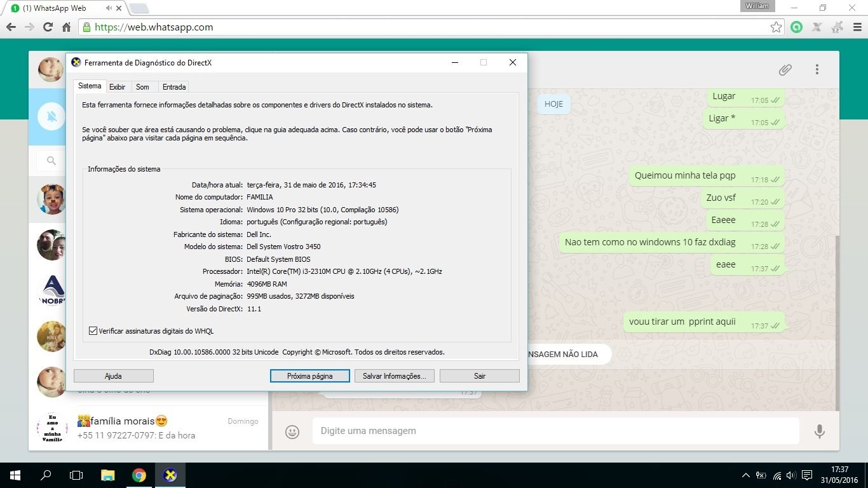
Task: Open Windows taskbar search
Action: tap(46, 475)
